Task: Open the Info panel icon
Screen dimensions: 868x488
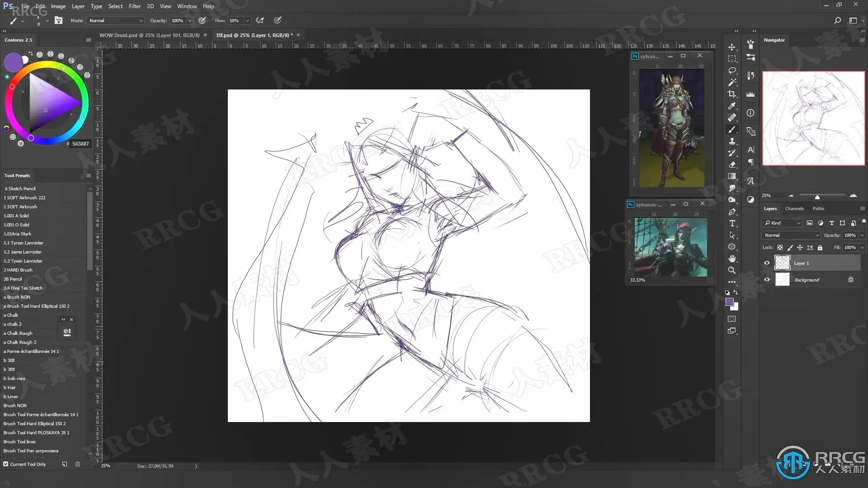Action: coord(750,113)
